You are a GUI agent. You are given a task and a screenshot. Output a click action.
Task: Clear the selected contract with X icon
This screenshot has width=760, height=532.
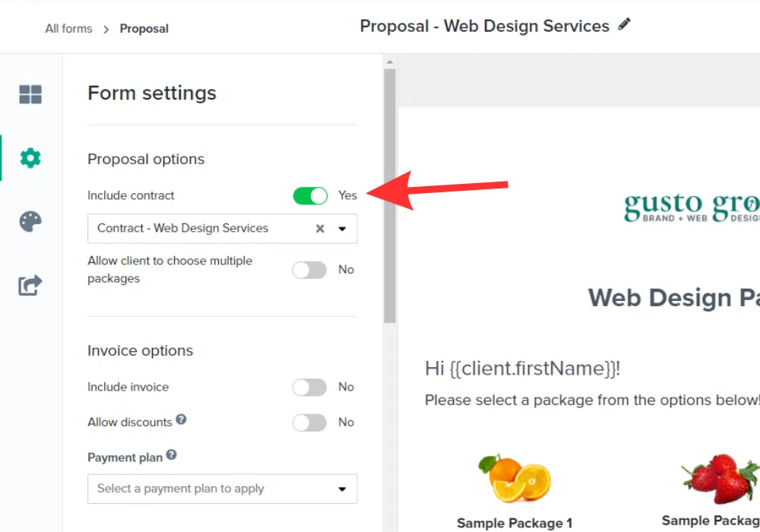tap(320, 229)
